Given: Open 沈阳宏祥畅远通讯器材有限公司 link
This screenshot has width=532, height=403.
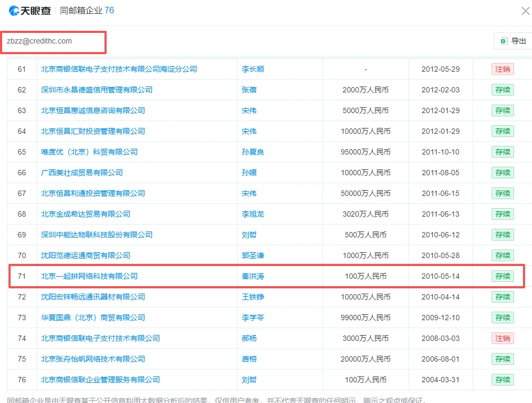Looking at the screenshot, I should [x=93, y=297].
